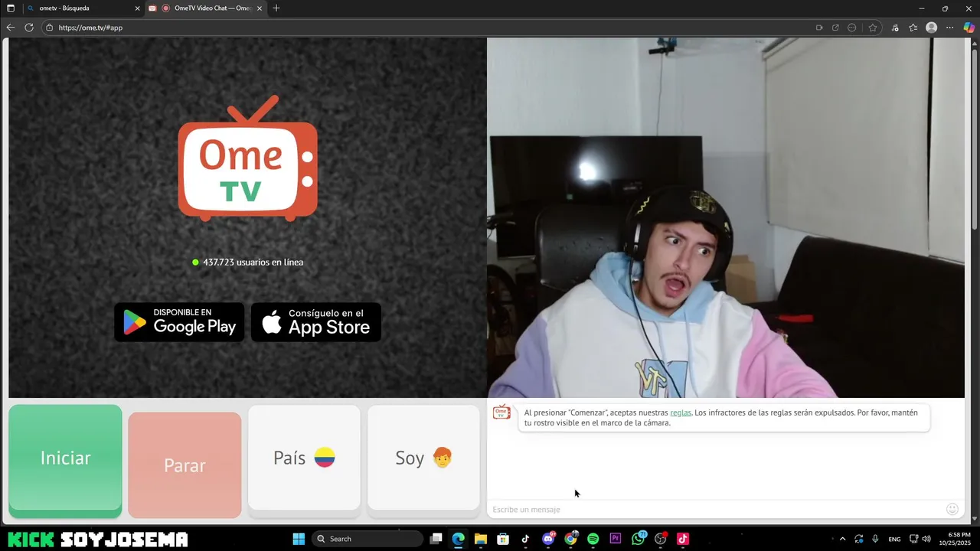The height and width of the screenshot is (551, 980).
Task: Click the Parar button
Action: click(185, 465)
